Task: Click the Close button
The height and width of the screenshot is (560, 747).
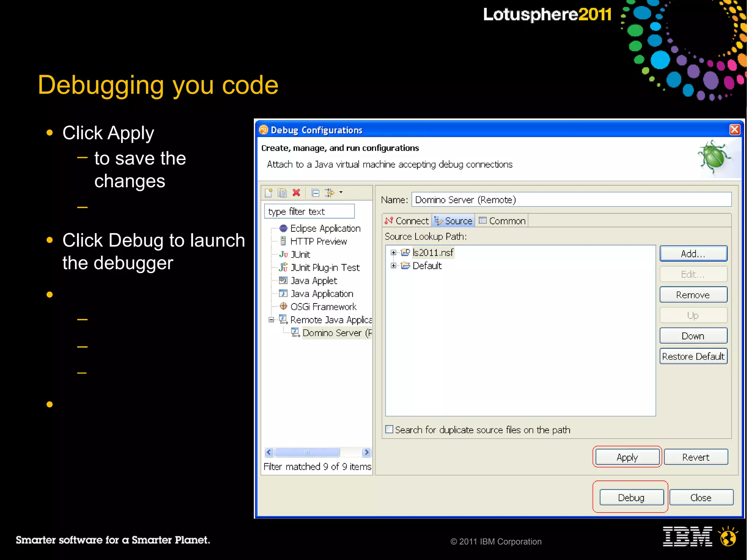Action: tap(701, 498)
